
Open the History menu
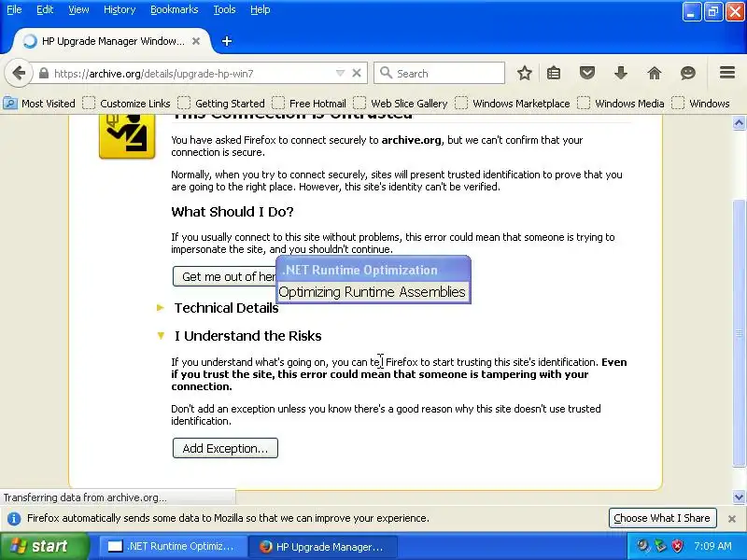click(x=120, y=9)
